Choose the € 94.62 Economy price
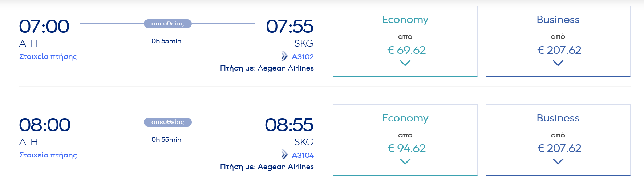 pos(406,148)
